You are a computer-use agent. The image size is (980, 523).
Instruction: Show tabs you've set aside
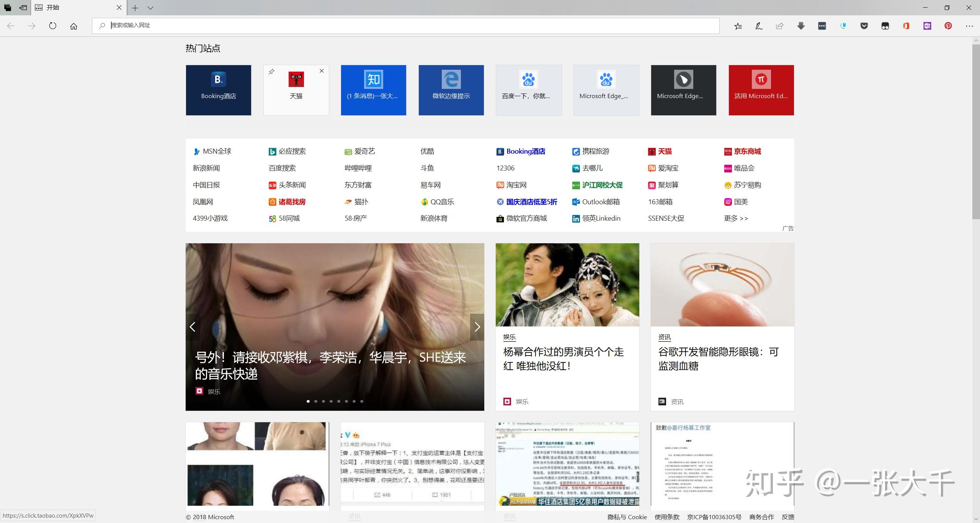[7, 7]
